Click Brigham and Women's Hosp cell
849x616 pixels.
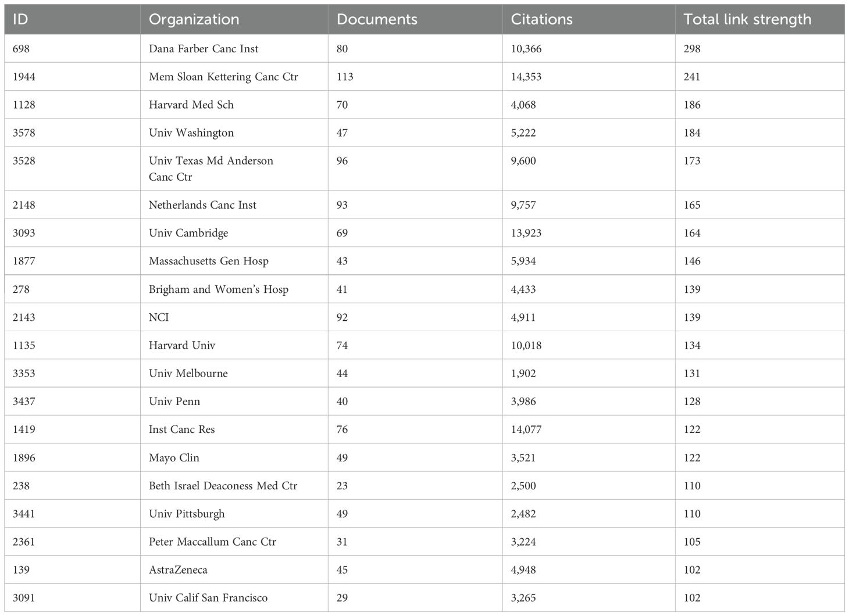click(234, 289)
